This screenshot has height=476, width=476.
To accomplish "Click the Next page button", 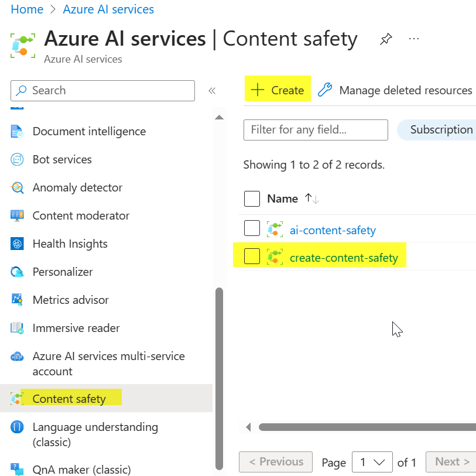I will [x=451, y=462].
